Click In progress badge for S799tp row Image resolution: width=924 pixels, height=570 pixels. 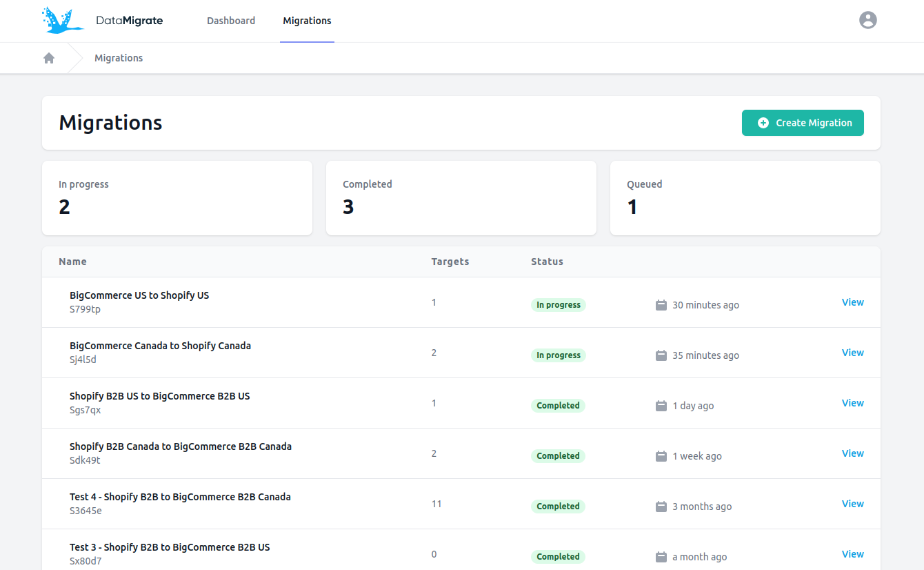[x=559, y=305]
